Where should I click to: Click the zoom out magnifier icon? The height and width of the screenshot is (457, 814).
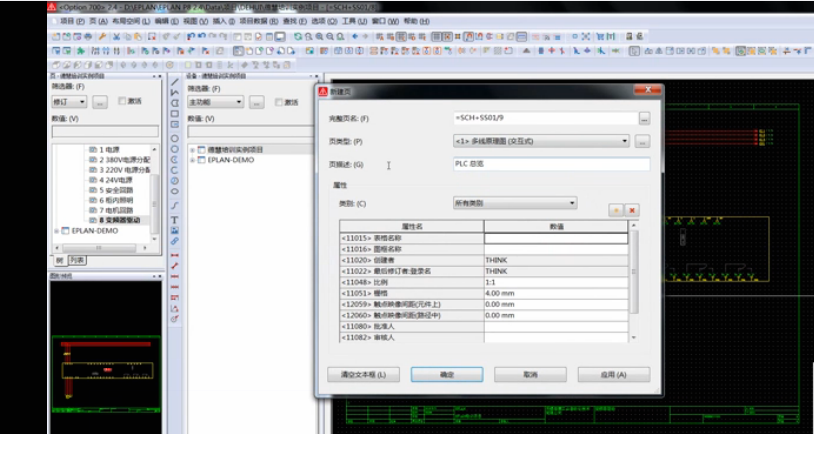click(x=330, y=36)
